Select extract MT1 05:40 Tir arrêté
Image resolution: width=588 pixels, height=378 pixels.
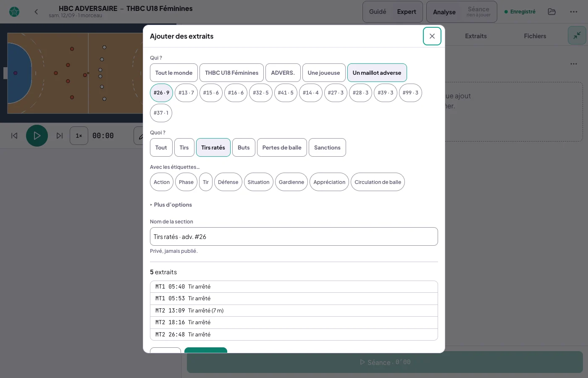[294, 287]
